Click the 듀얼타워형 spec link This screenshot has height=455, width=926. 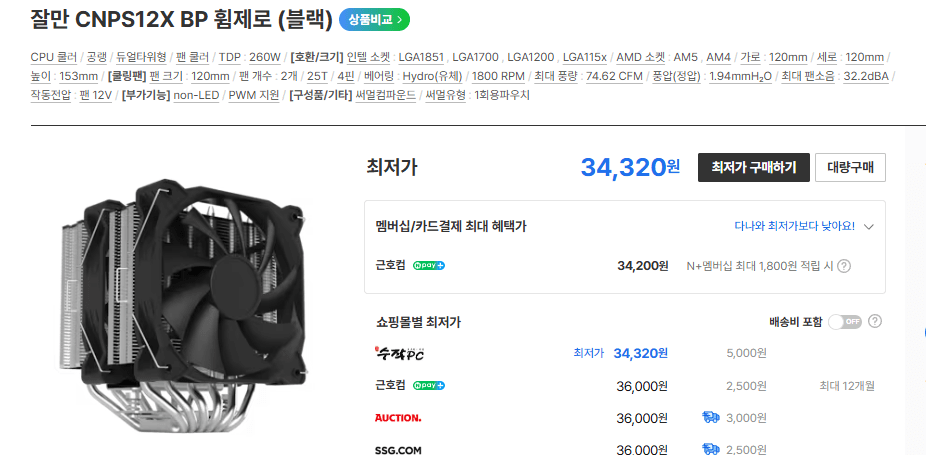click(142, 57)
